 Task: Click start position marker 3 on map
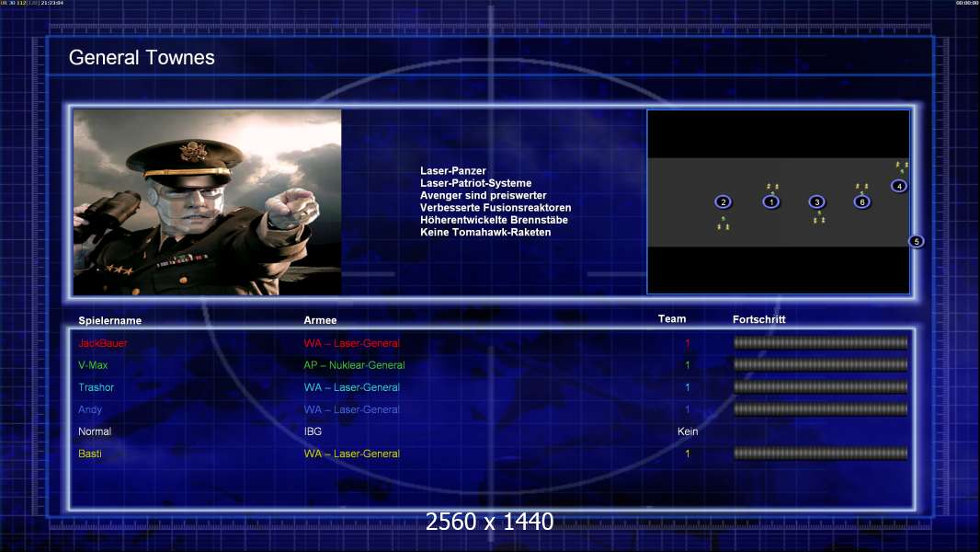click(816, 201)
